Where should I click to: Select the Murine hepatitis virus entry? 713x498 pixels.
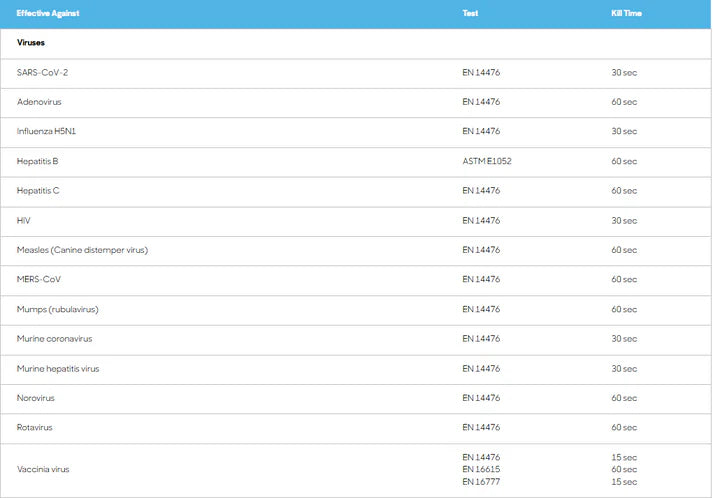point(58,369)
